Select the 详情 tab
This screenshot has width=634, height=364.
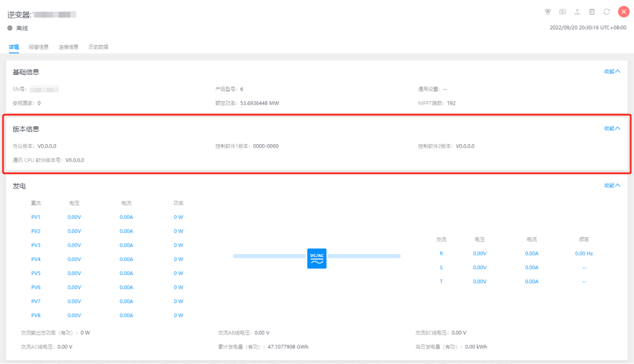(x=14, y=47)
